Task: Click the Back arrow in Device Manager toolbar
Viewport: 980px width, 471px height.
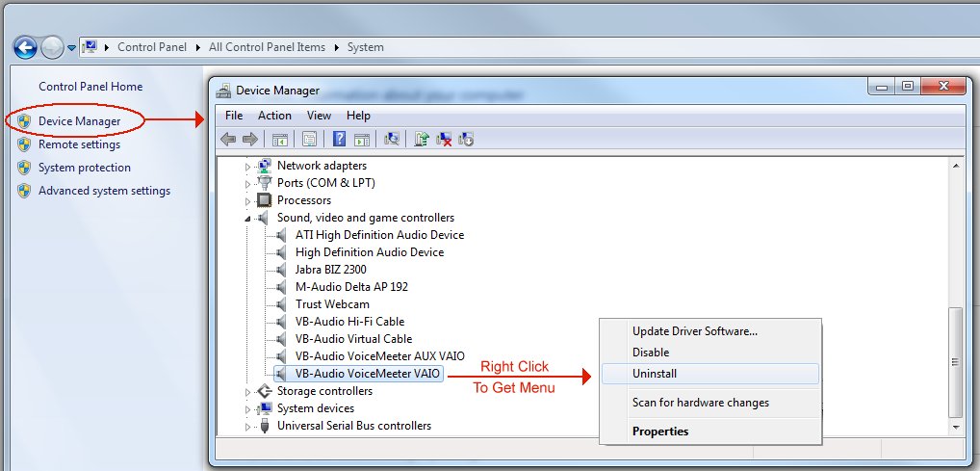Action: coord(228,139)
